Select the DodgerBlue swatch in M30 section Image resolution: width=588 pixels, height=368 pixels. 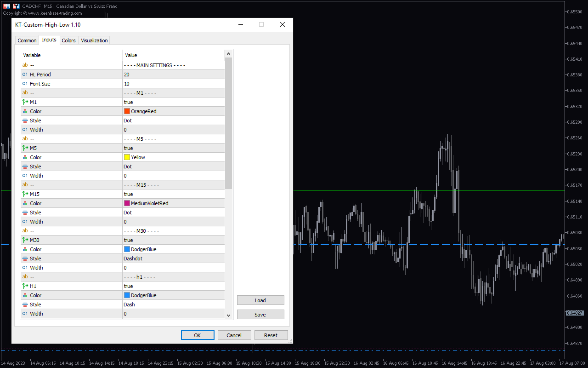tap(127, 249)
